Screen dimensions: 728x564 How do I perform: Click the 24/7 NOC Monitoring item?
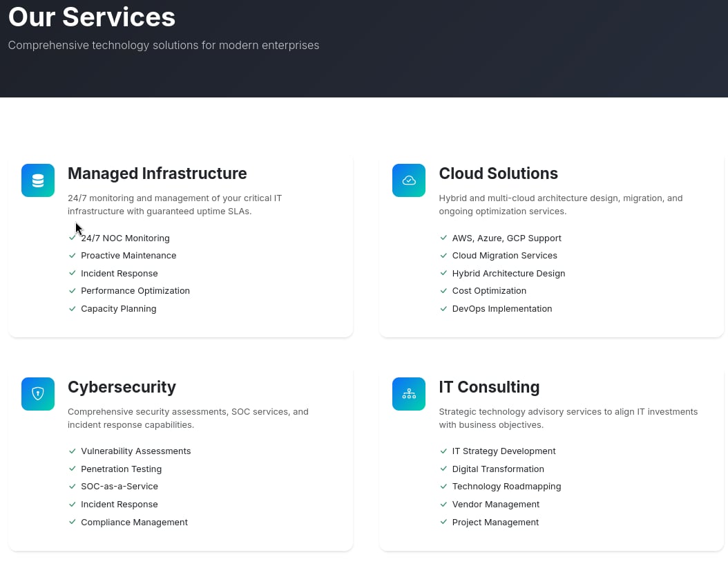[125, 238]
